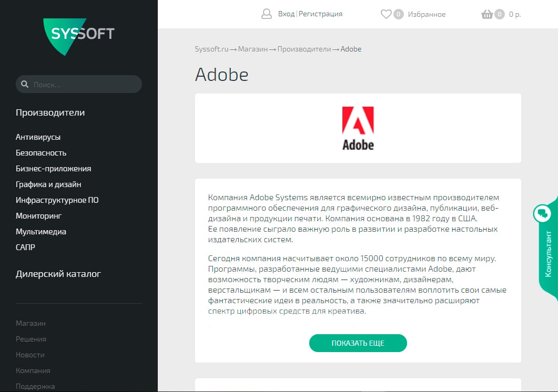The width and height of the screenshot is (558, 392).
Task: Open Дилерский каталог section
Action: click(58, 274)
